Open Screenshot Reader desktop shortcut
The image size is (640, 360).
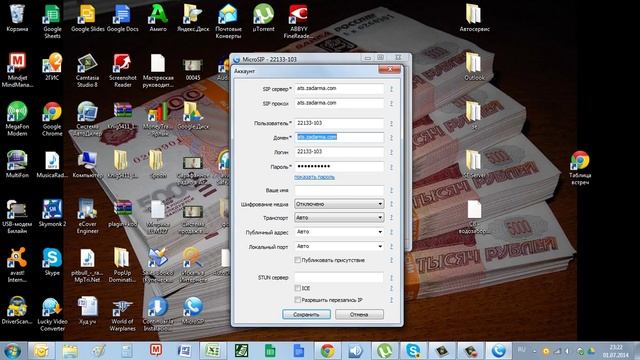coord(122,70)
